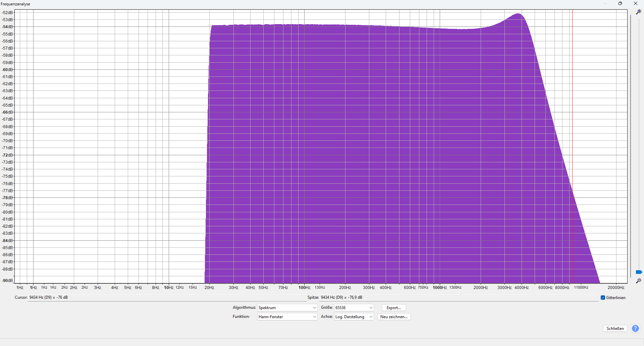The height and width of the screenshot is (346, 644).
Task: Click the '-60dB' level axis label
Action: [x=7, y=70]
